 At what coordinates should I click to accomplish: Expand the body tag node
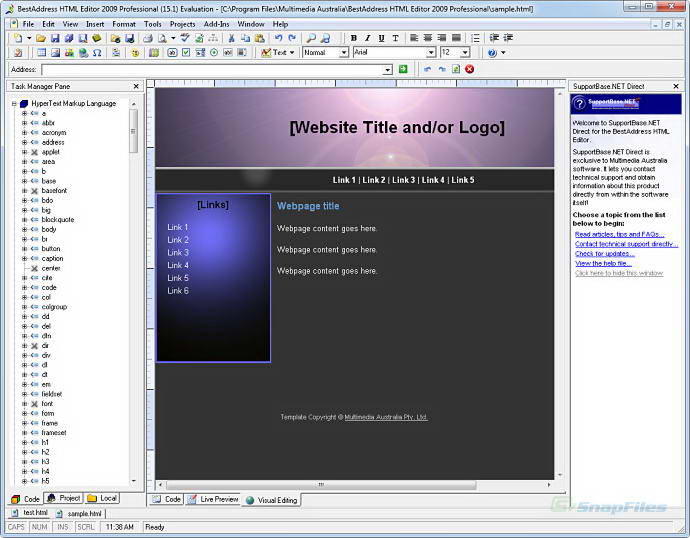(x=25, y=229)
